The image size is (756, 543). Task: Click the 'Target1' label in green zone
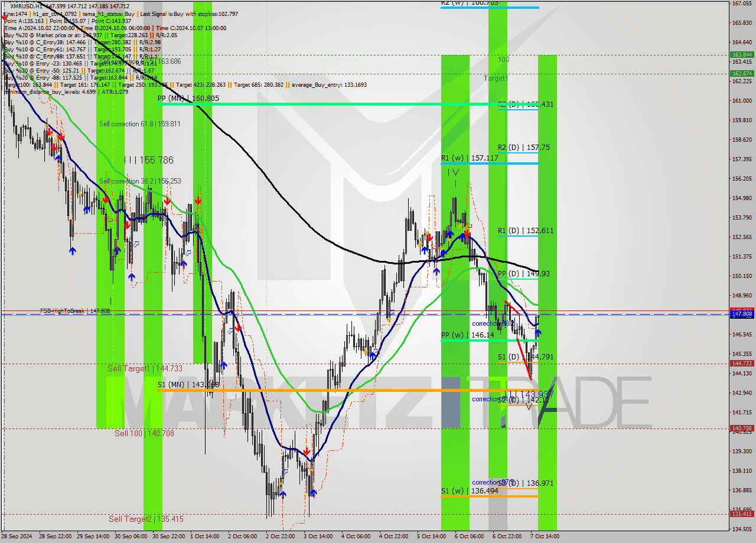point(496,78)
